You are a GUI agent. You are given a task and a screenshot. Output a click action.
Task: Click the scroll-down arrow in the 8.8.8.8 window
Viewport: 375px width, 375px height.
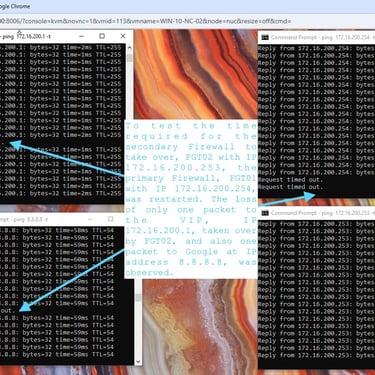(x=138, y=361)
